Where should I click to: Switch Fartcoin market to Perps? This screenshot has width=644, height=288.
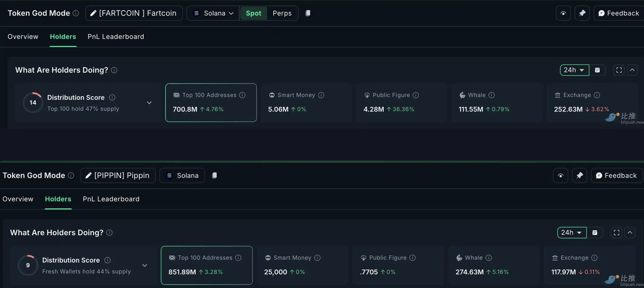[282, 13]
